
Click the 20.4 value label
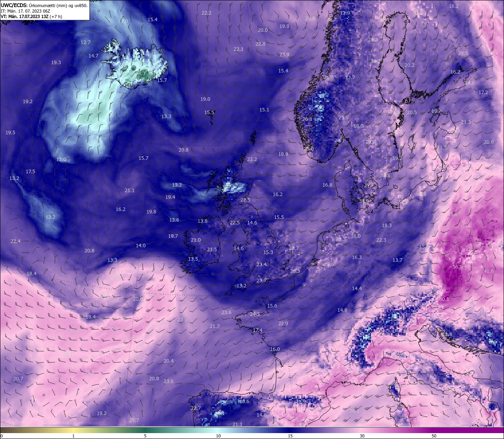point(169,361)
